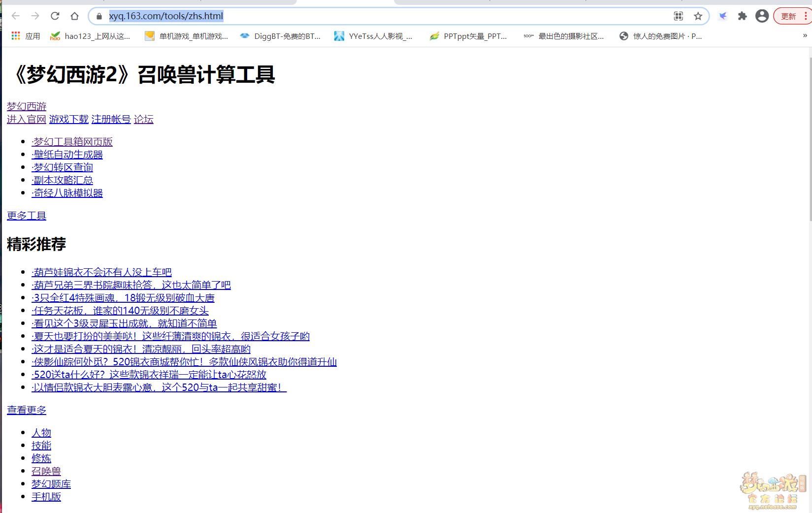
Task: View site security lock info
Action: pos(99,16)
